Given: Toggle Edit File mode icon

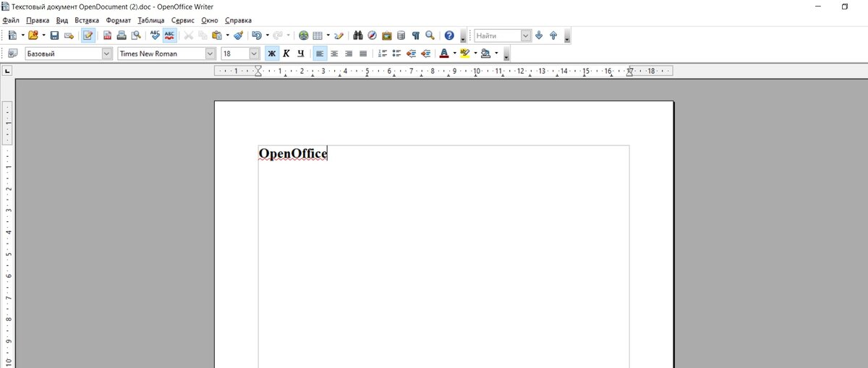Looking at the screenshot, I should coord(88,35).
